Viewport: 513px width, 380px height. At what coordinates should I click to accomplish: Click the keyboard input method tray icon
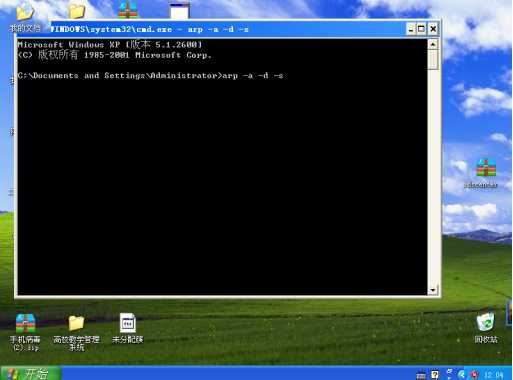[x=421, y=374]
